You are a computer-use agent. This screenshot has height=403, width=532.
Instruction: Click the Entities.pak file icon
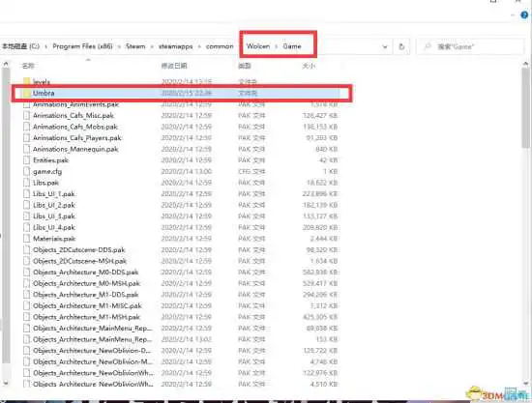click(27, 160)
